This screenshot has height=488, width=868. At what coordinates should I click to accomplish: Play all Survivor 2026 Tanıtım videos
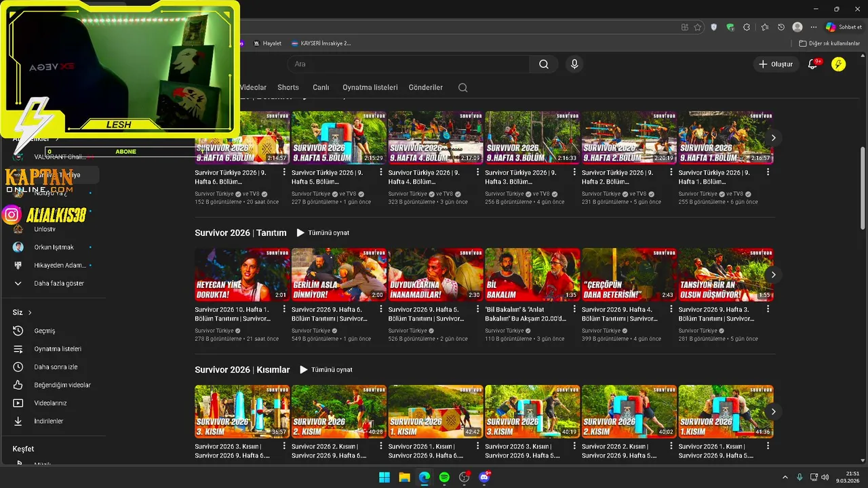(x=323, y=233)
